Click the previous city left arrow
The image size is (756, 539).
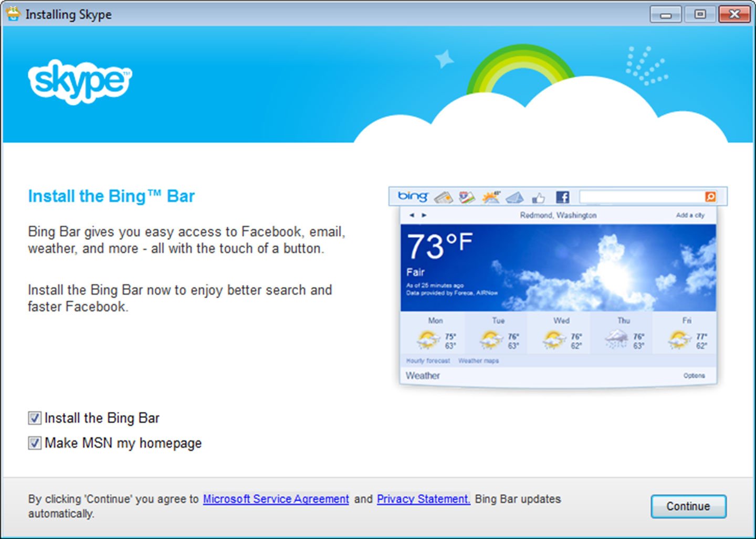(x=412, y=215)
